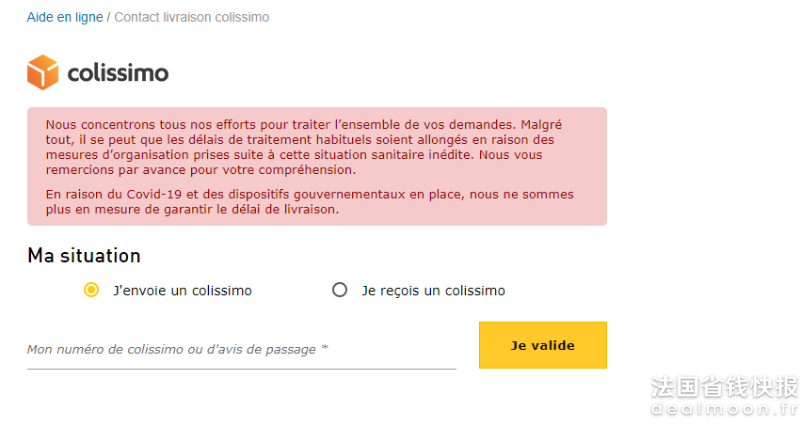Click the slash separator in the breadcrumb
The height and width of the screenshot is (426, 800).
109,17
